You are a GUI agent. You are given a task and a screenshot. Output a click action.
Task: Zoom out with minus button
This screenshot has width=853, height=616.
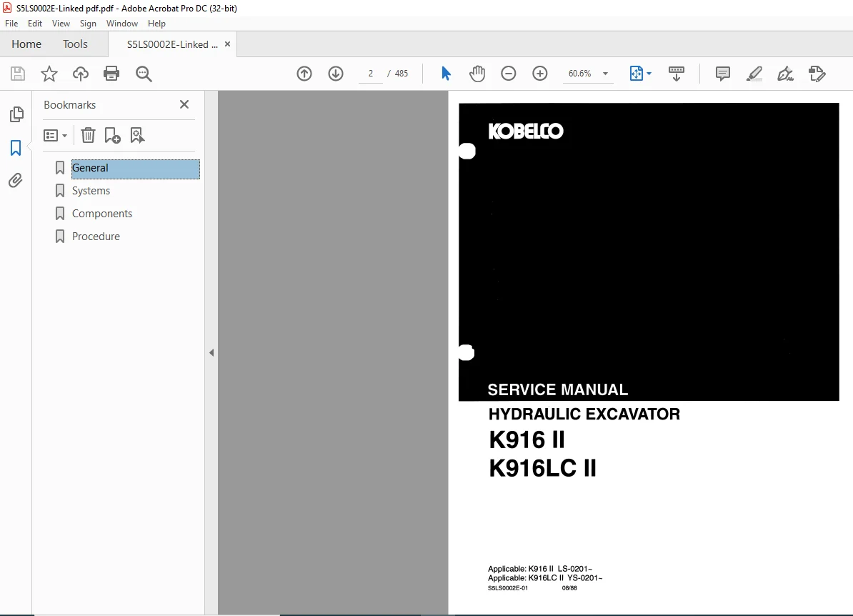(508, 74)
